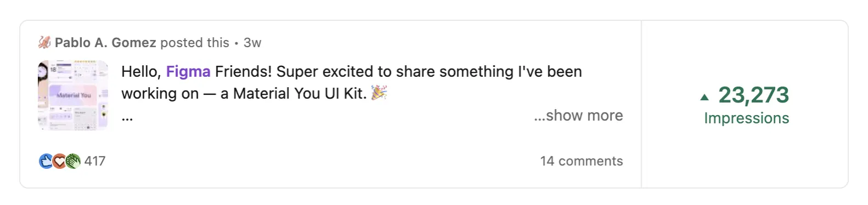
Task: Click the party popper emoji in post
Action: (x=379, y=93)
